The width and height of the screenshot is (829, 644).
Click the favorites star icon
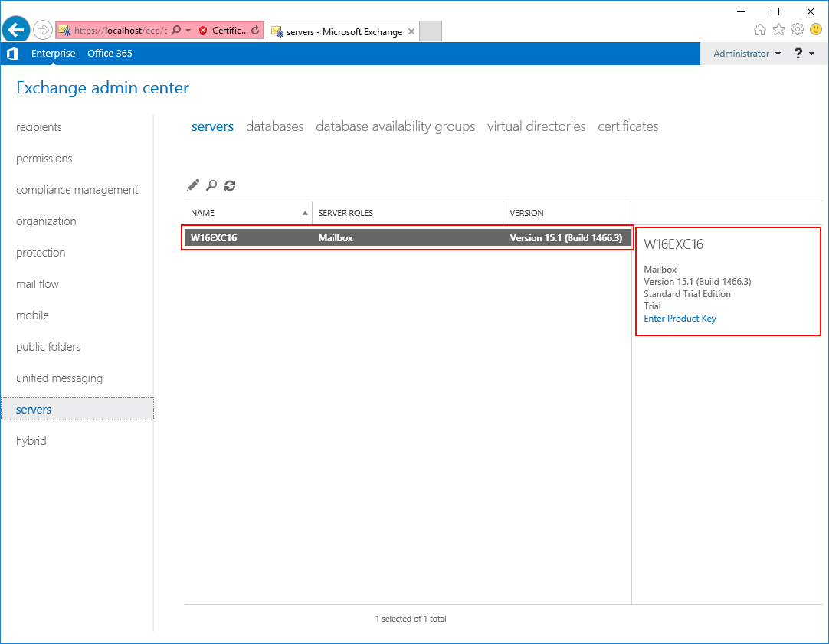778,30
